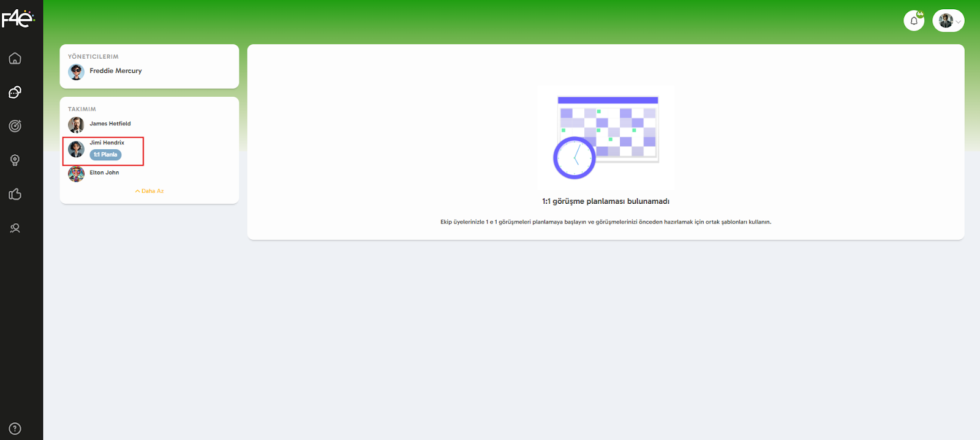This screenshot has width=980, height=440.
Task: Open the notifications bell
Action: 914,21
